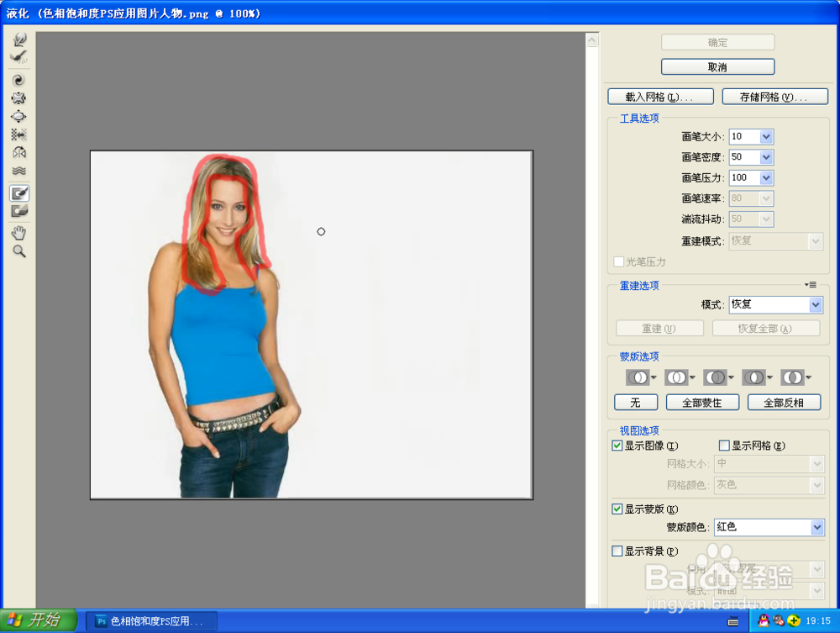Click the 恢复全部 button

766,328
